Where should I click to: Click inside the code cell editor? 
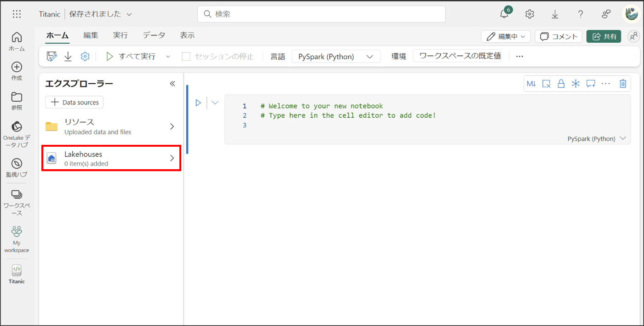pos(427,120)
